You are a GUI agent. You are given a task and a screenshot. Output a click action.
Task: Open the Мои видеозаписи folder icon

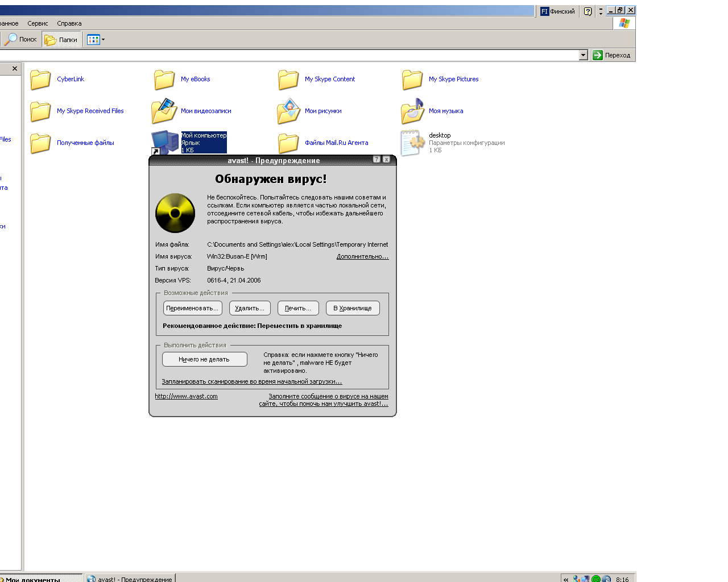pos(164,111)
